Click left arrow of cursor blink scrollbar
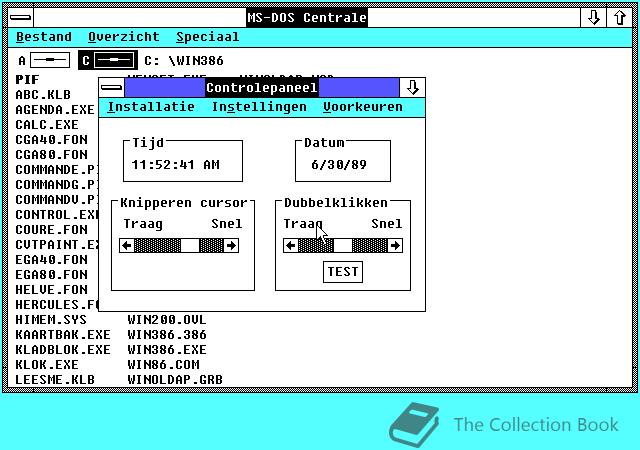Viewport: 640px width, 450px height. [127, 245]
